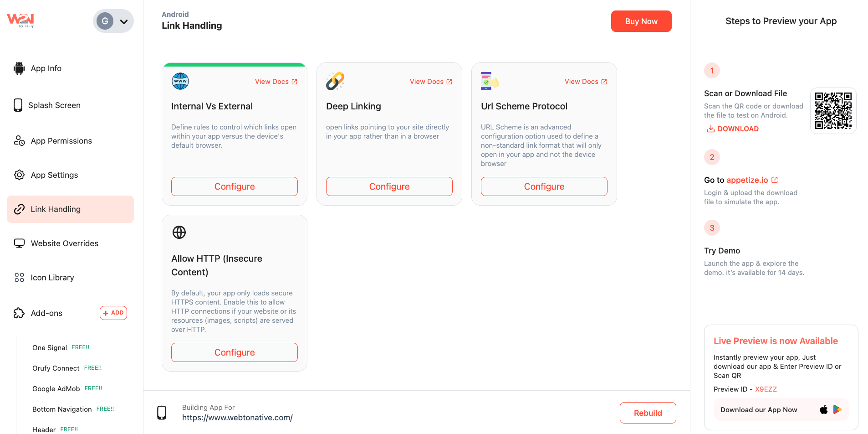
Task: Click the W2N logo
Action: point(20,20)
